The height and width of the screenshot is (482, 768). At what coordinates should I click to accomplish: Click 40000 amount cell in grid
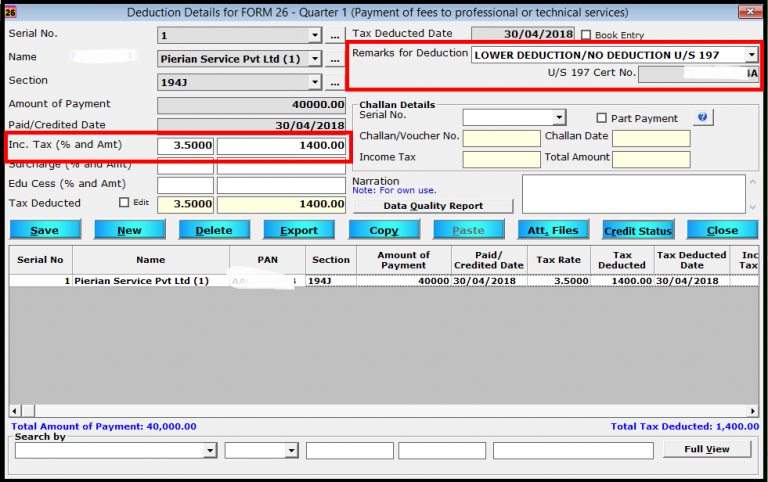point(404,281)
